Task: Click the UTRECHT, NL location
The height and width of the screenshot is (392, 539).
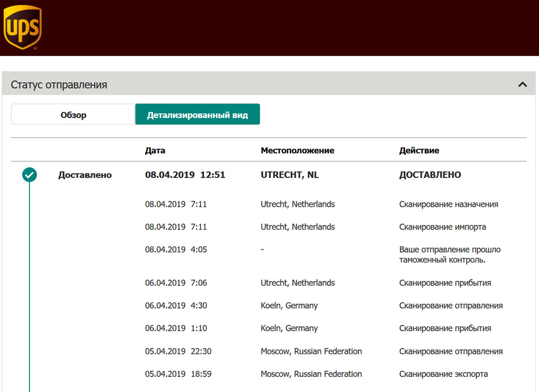Action: [x=290, y=174]
